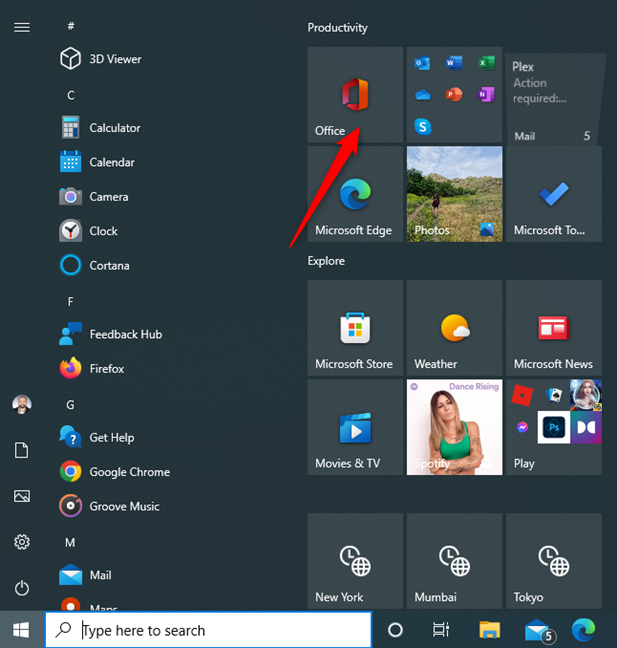Click the Windows Start button
617x648 pixels.
tap(21, 630)
